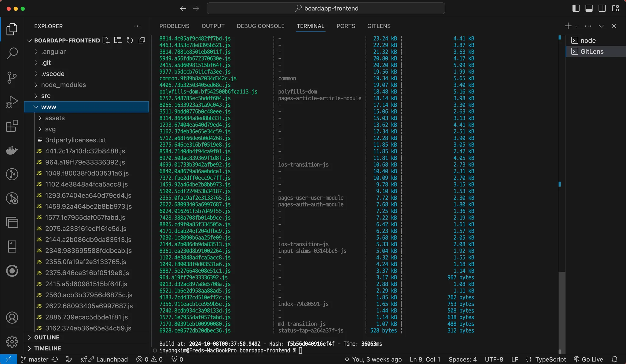Refresh the Explorer file tree

[130, 40]
